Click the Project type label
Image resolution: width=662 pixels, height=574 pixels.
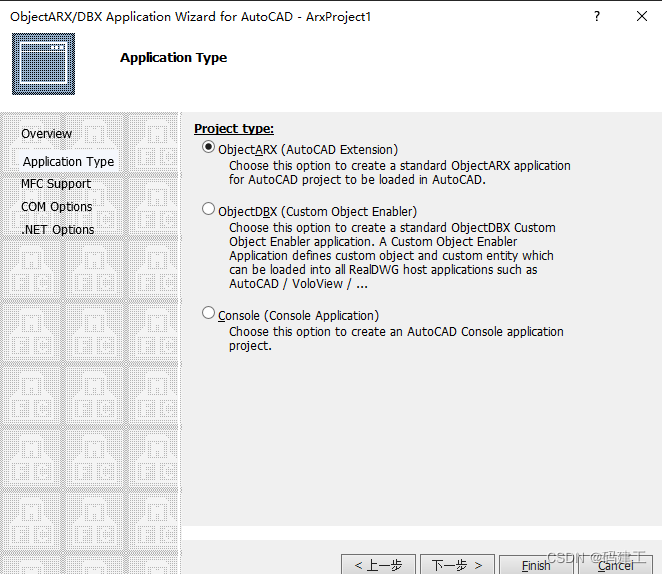(x=234, y=129)
